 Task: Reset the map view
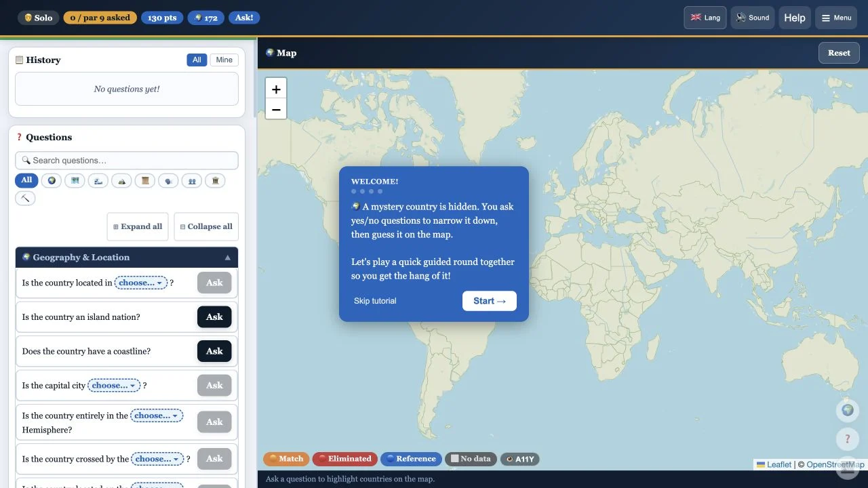[839, 53]
